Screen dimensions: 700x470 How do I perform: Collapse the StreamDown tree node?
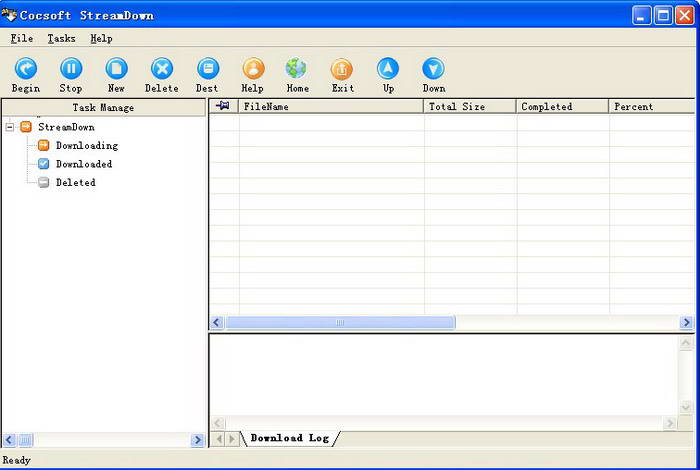tap(10, 127)
